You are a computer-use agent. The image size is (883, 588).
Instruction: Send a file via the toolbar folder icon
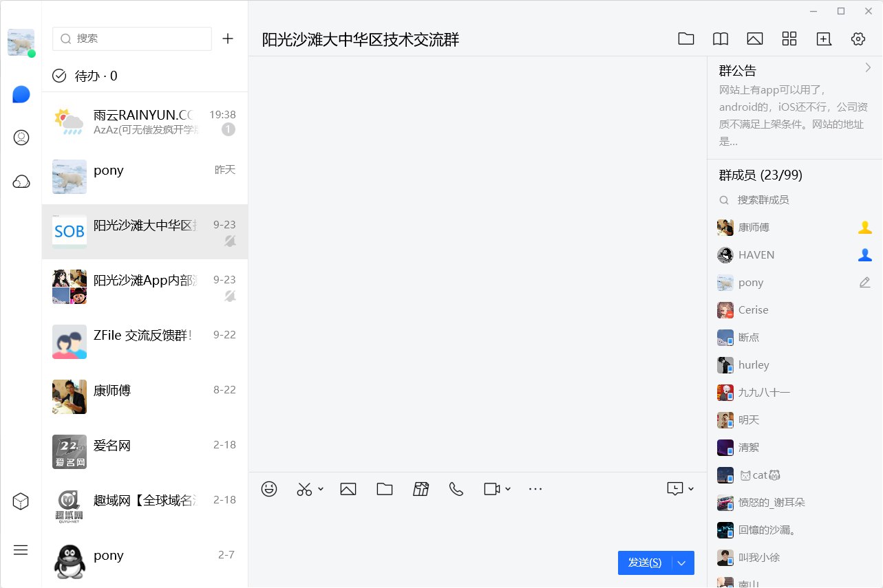(x=385, y=489)
